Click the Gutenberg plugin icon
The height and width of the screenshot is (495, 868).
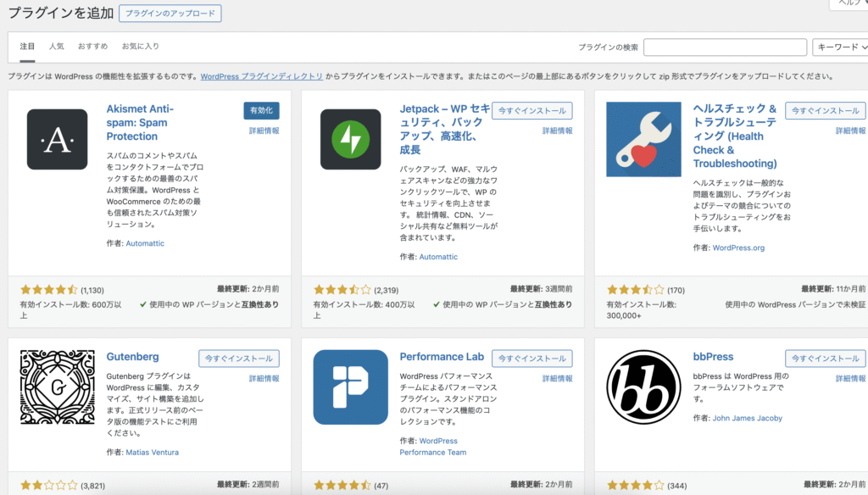pyautogui.click(x=57, y=387)
